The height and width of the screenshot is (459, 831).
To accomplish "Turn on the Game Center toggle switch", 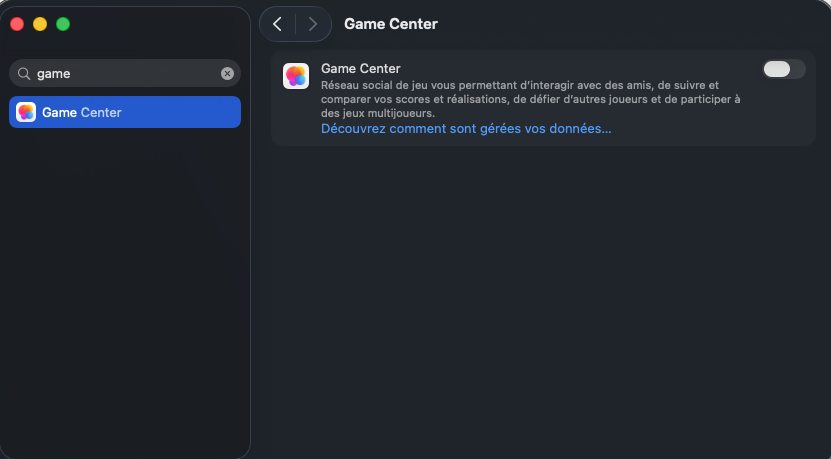I will (x=783, y=69).
